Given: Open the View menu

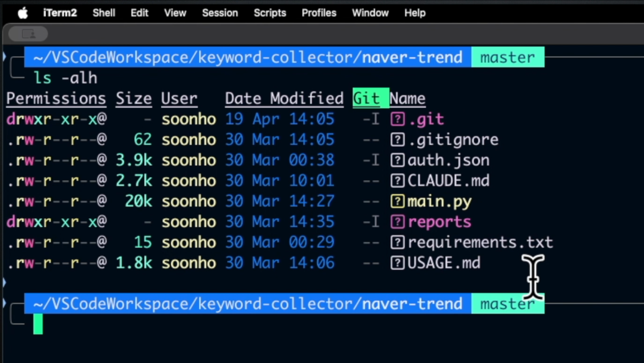Looking at the screenshot, I should pos(175,13).
